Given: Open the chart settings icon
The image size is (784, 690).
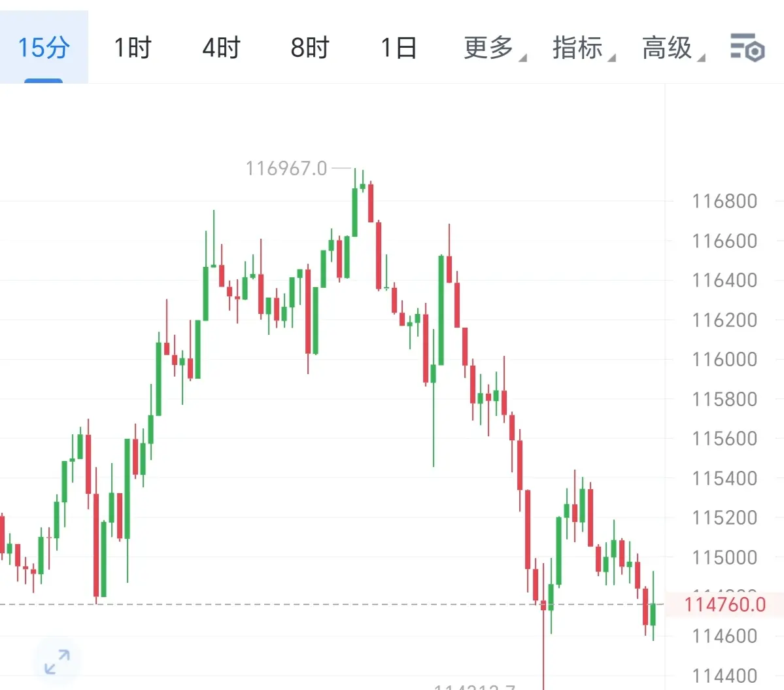Looking at the screenshot, I should click(747, 48).
